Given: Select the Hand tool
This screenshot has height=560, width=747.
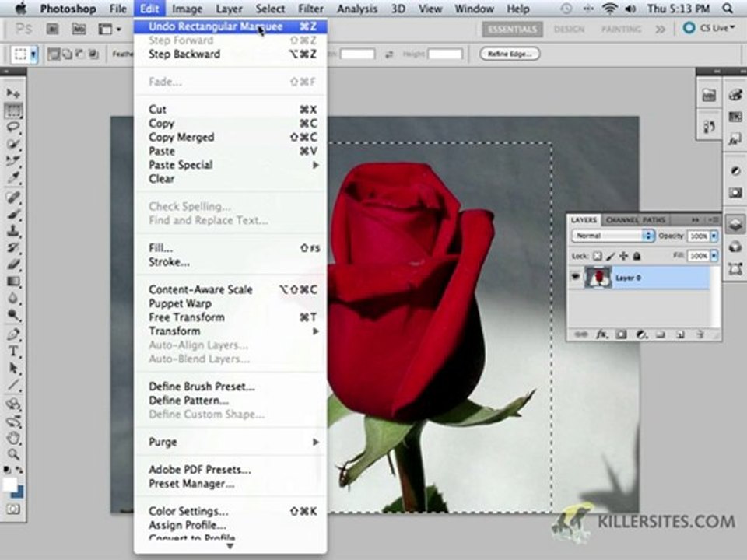Looking at the screenshot, I should tap(13, 438).
